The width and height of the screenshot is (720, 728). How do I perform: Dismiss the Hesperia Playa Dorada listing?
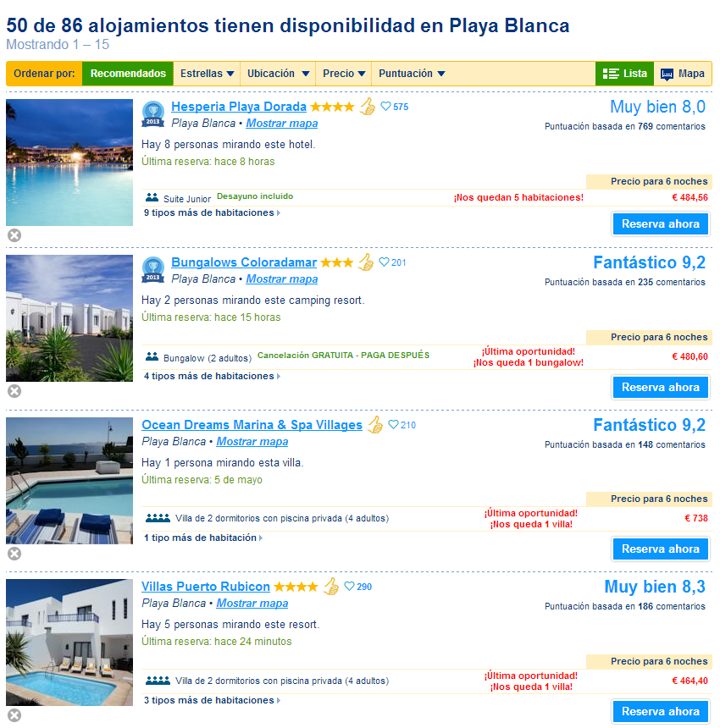click(14, 235)
